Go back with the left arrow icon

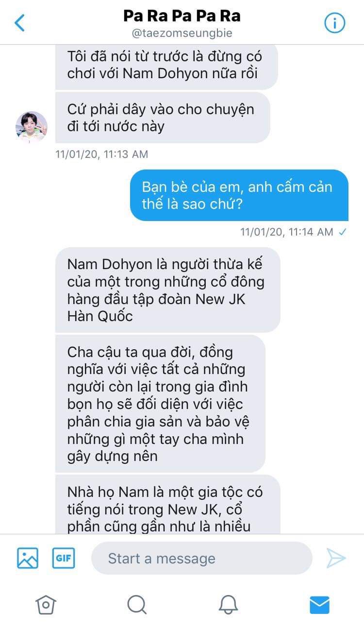[19, 23]
